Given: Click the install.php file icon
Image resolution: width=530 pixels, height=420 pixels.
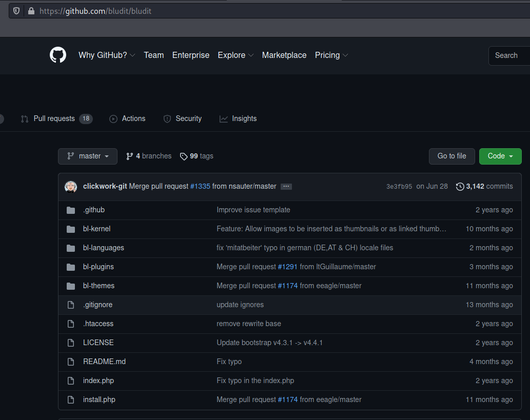Looking at the screenshot, I should coord(71,399).
